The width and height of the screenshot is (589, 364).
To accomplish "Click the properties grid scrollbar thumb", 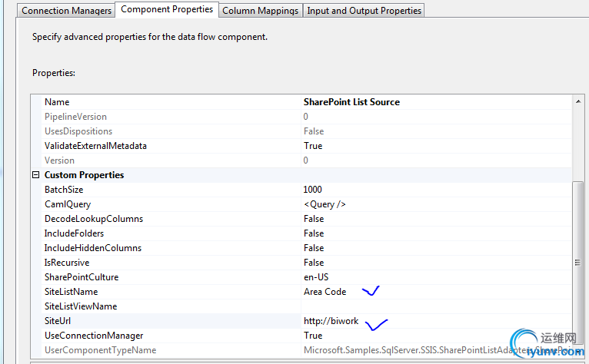I will click(577, 263).
